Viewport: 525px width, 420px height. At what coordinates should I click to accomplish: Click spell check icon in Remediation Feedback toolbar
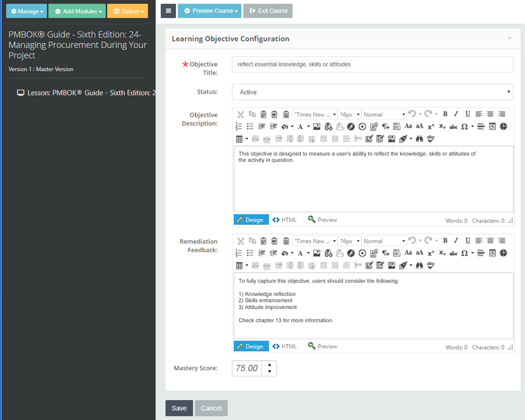click(x=431, y=266)
